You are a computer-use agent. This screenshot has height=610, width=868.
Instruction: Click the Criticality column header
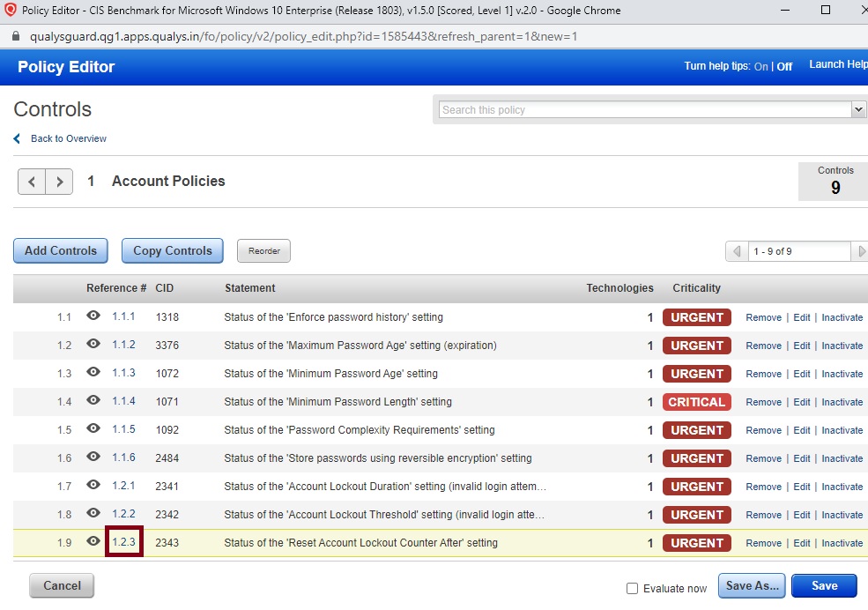696,288
